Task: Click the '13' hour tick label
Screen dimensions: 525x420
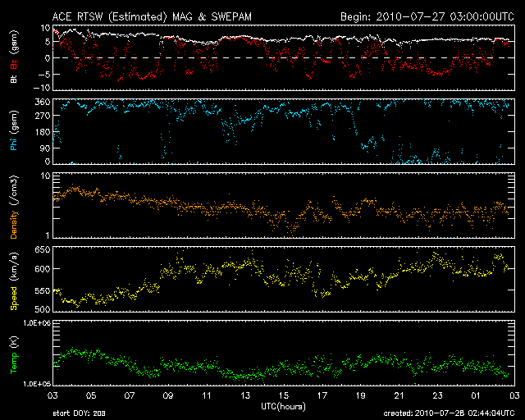Action: tap(245, 396)
